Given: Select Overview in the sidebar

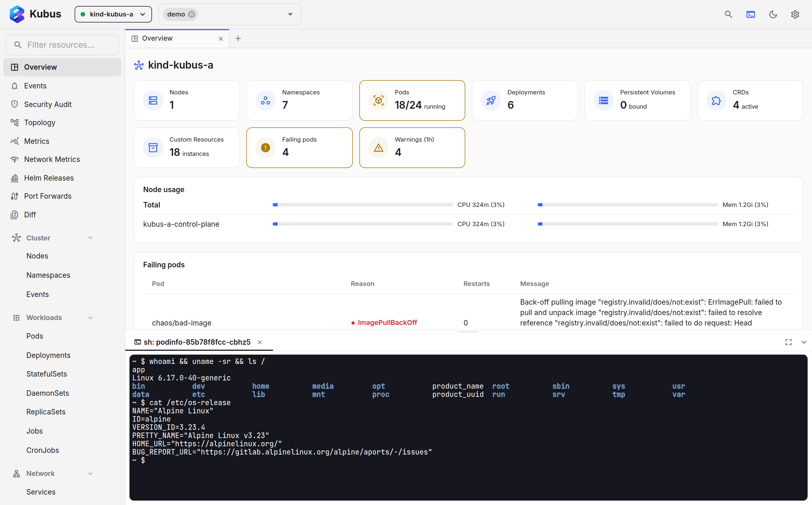Looking at the screenshot, I should click(63, 67).
